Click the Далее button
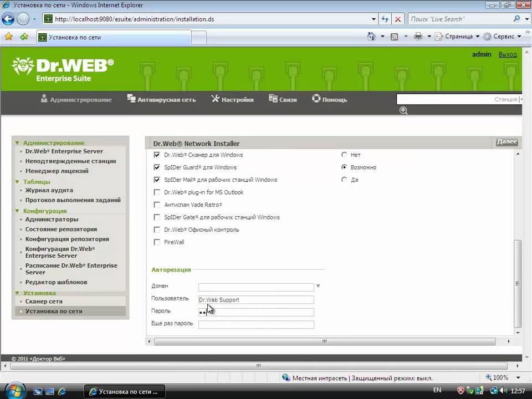The width and height of the screenshot is (532, 399). 507,141
